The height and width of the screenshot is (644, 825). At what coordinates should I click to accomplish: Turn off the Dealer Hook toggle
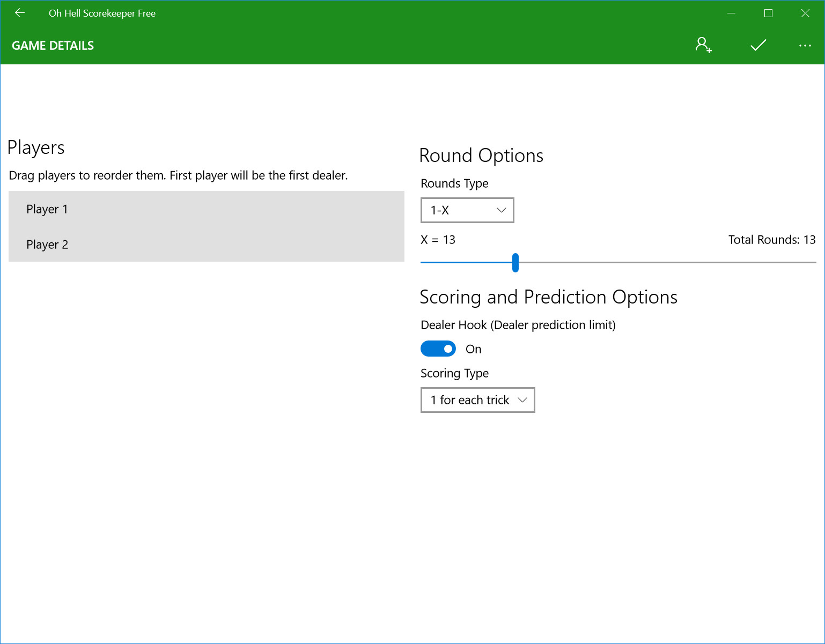438,349
